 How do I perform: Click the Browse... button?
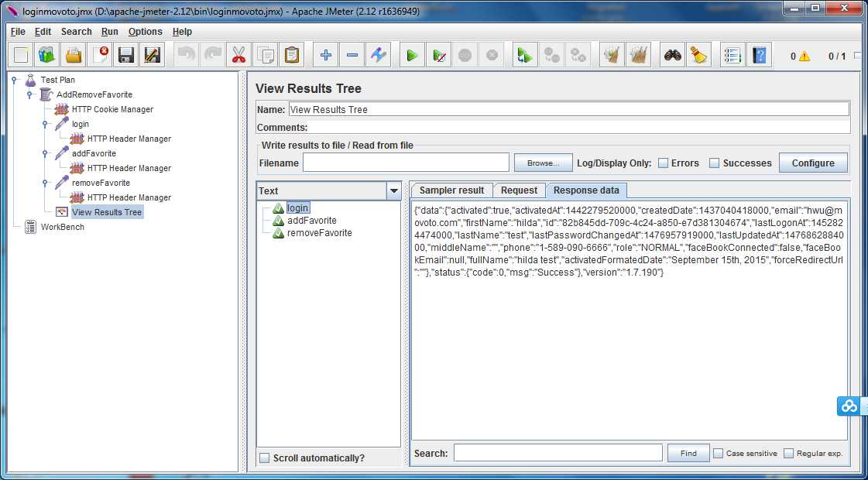tap(543, 163)
